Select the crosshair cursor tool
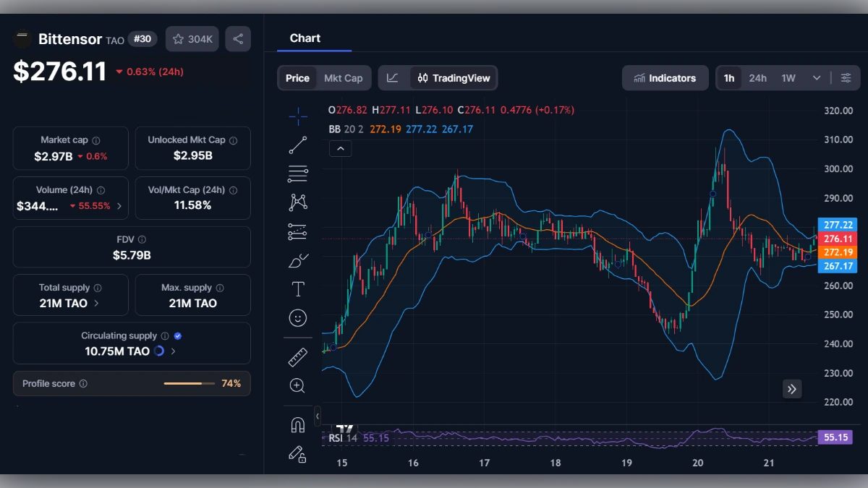Image resolution: width=868 pixels, height=488 pixels. (x=297, y=116)
